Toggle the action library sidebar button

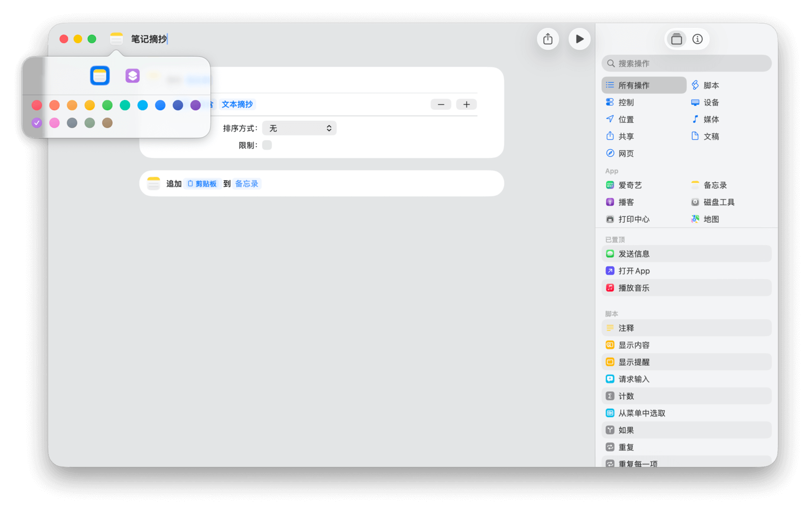(676, 39)
